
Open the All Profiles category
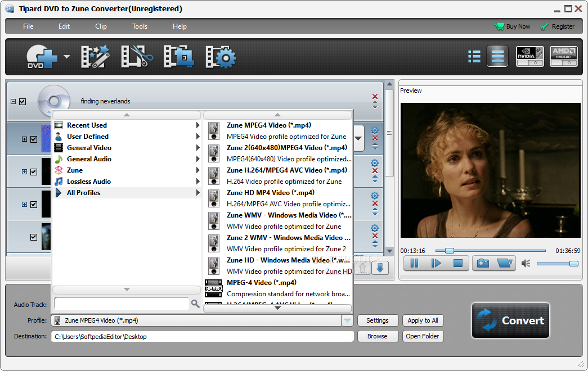tap(127, 193)
